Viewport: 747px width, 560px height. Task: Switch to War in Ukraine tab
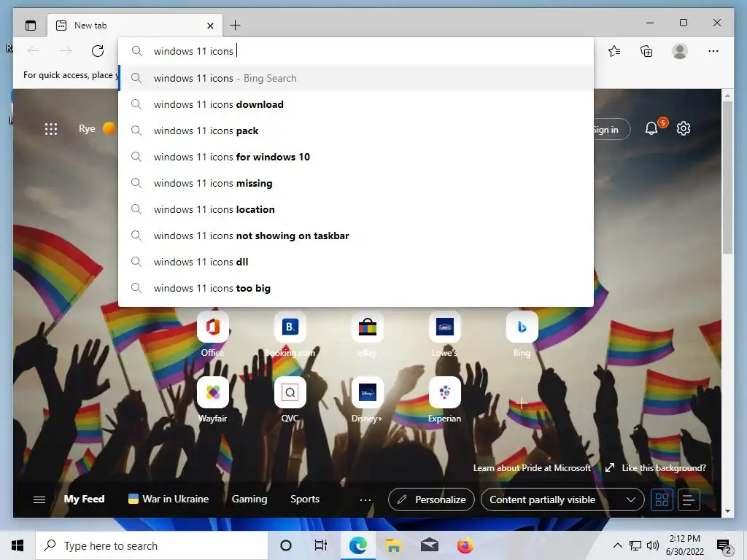pos(169,499)
